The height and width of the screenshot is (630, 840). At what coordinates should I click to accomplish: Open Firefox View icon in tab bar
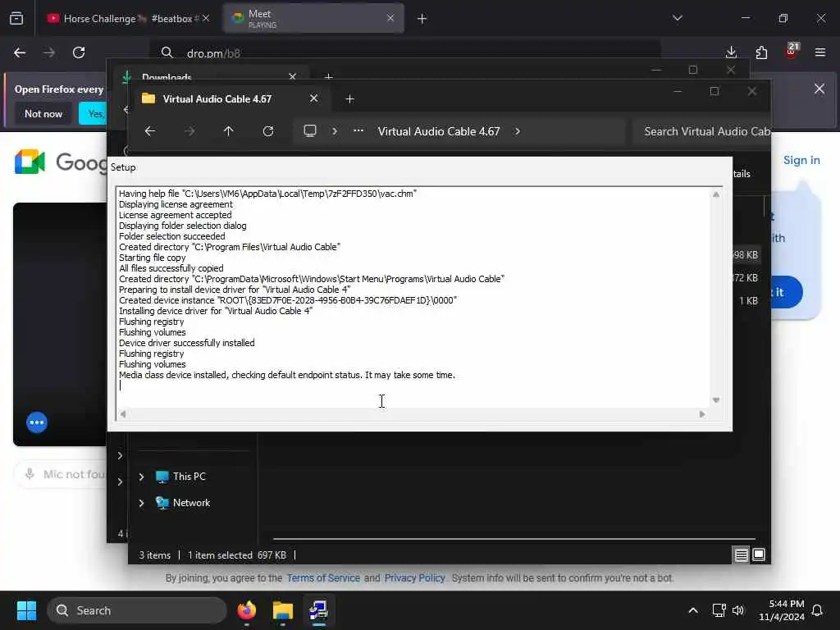tap(16, 18)
